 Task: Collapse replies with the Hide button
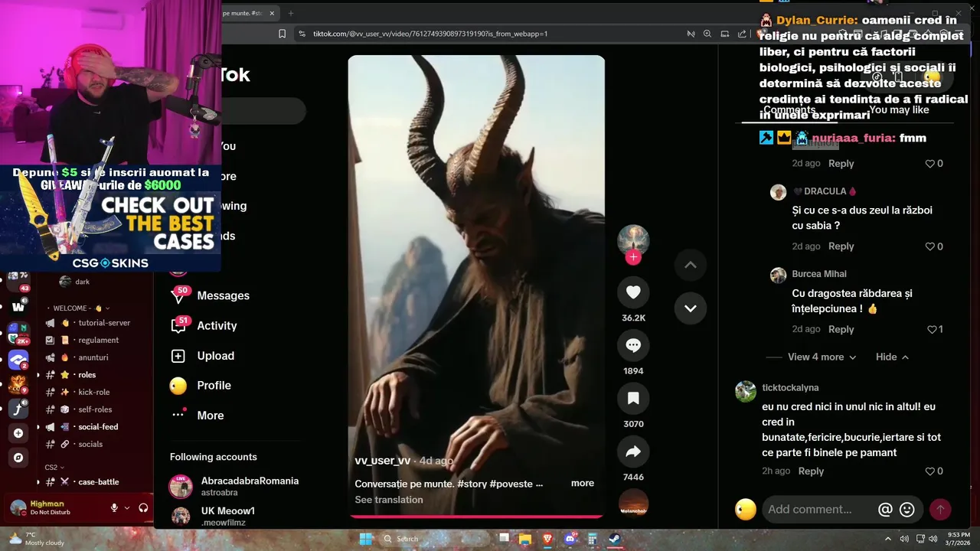click(x=893, y=357)
